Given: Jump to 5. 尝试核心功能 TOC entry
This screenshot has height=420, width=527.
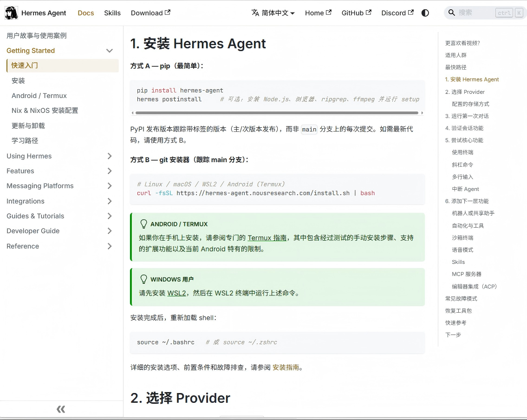Looking at the screenshot, I should [x=464, y=140].
